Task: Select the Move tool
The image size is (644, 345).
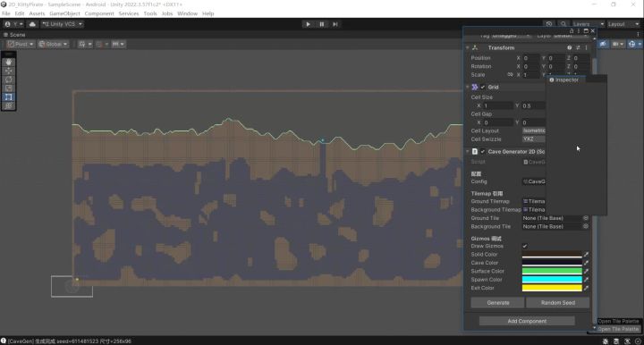Action: 9,71
